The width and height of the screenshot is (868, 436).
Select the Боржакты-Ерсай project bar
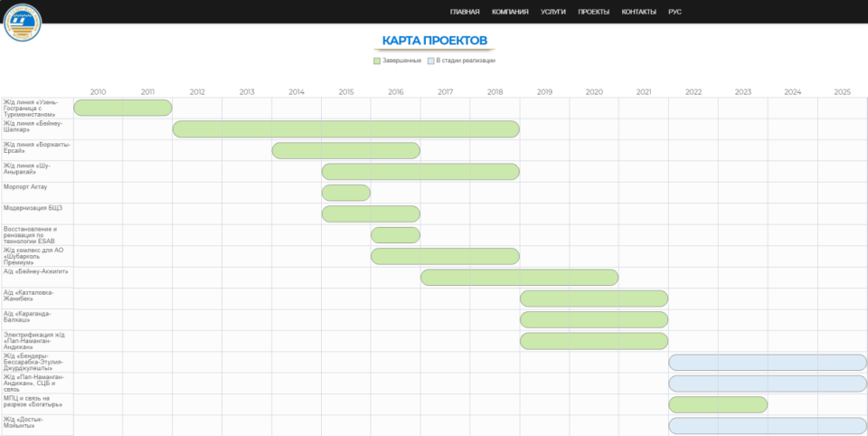click(x=346, y=150)
